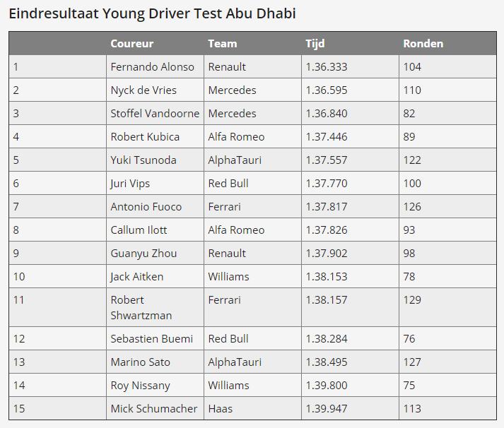Click the Coureur column header
Viewport: 504px width, 428px height.
click(155, 43)
